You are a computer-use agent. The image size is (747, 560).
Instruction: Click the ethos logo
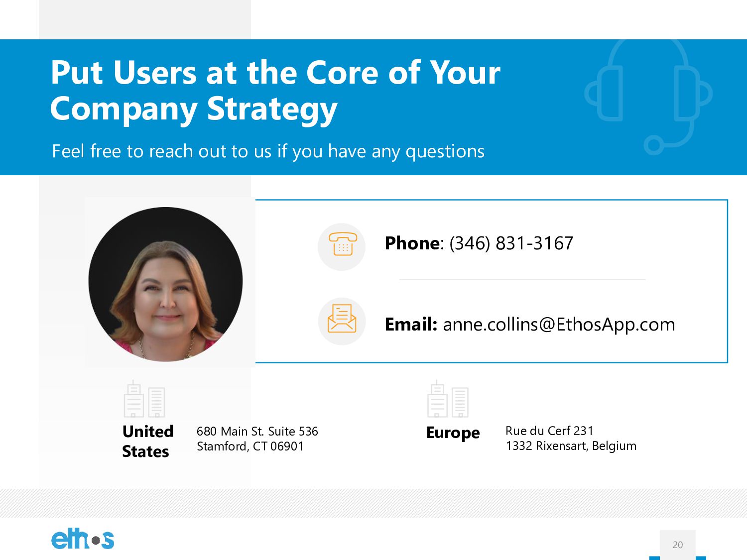click(83, 540)
